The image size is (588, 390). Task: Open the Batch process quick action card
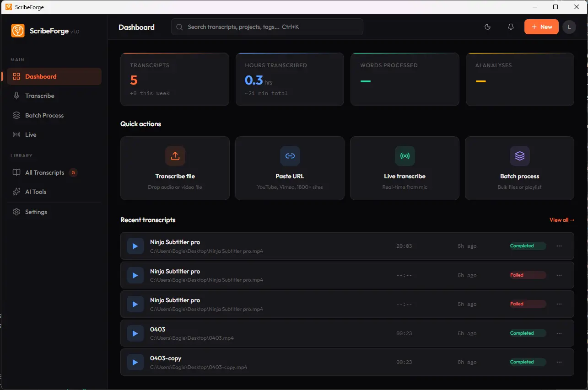(519, 168)
